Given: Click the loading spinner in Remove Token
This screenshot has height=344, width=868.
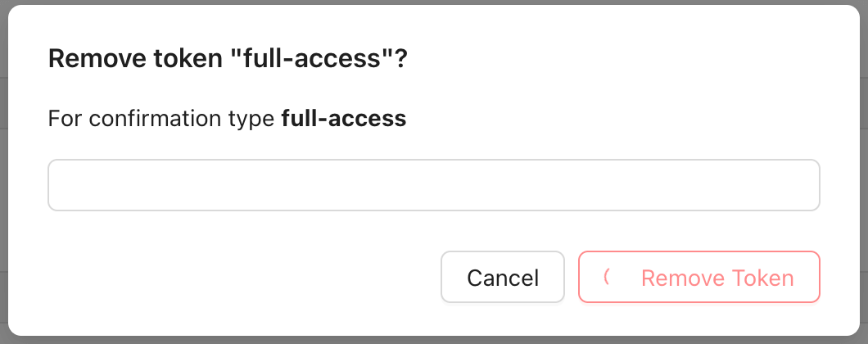Looking at the screenshot, I should point(608,278).
